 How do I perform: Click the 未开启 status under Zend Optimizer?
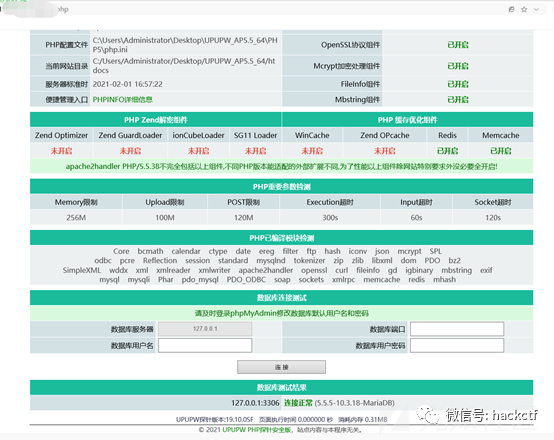61,151
